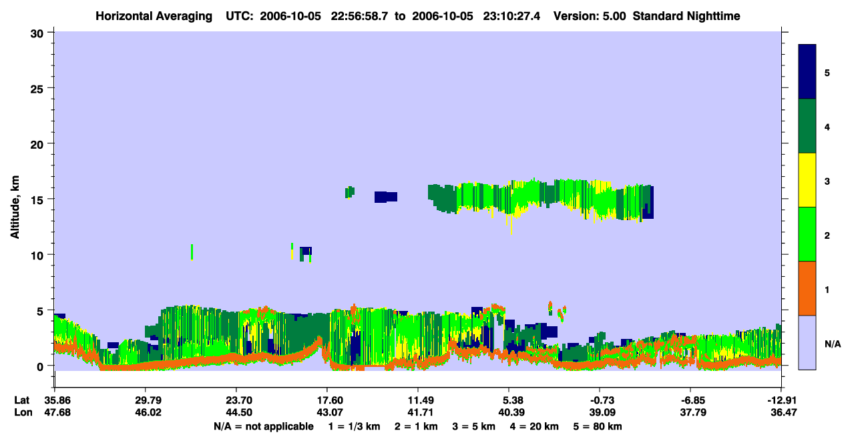Click the '3 = 5 km' legend entry
This screenshot has height=445, width=868.
(x=474, y=426)
